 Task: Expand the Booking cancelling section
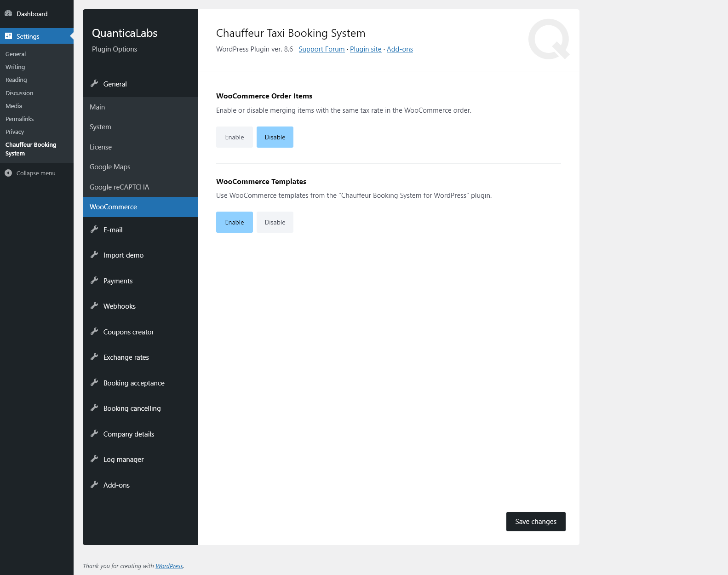[x=140, y=408]
